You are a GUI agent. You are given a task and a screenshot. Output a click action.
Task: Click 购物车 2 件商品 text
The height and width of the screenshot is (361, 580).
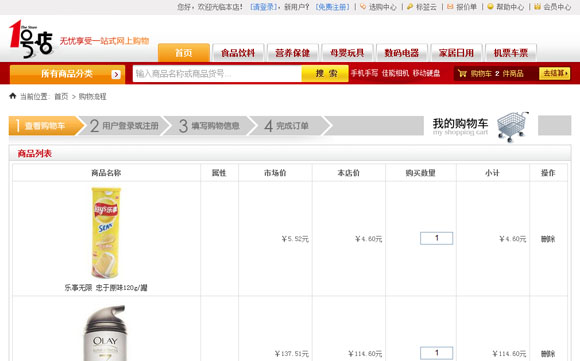tap(497, 74)
